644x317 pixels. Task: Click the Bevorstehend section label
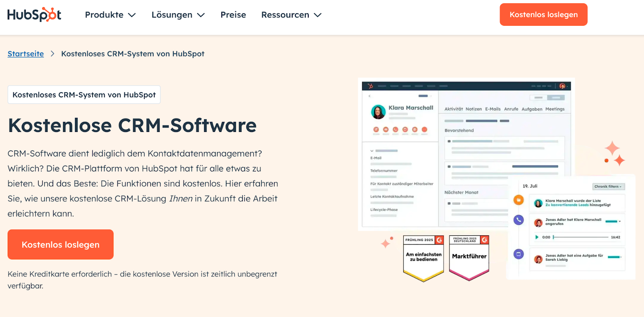tap(459, 130)
